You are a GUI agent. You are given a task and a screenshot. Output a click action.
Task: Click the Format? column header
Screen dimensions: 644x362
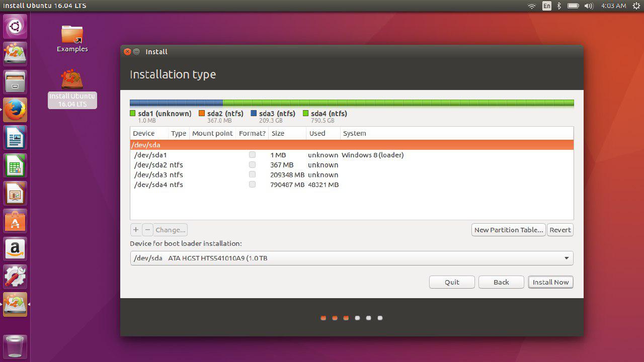click(x=252, y=133)
